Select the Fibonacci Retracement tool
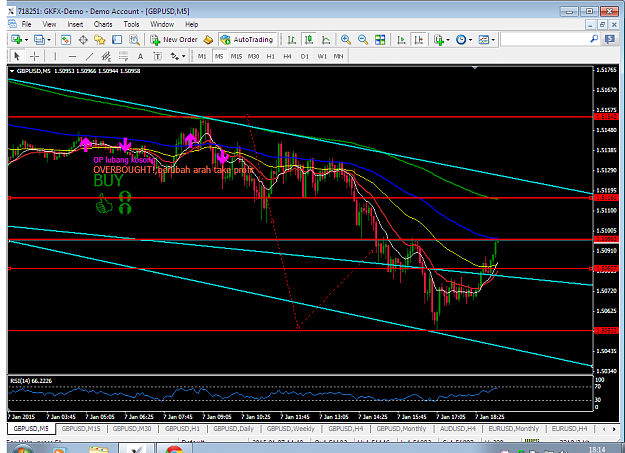 coord(123,56)
